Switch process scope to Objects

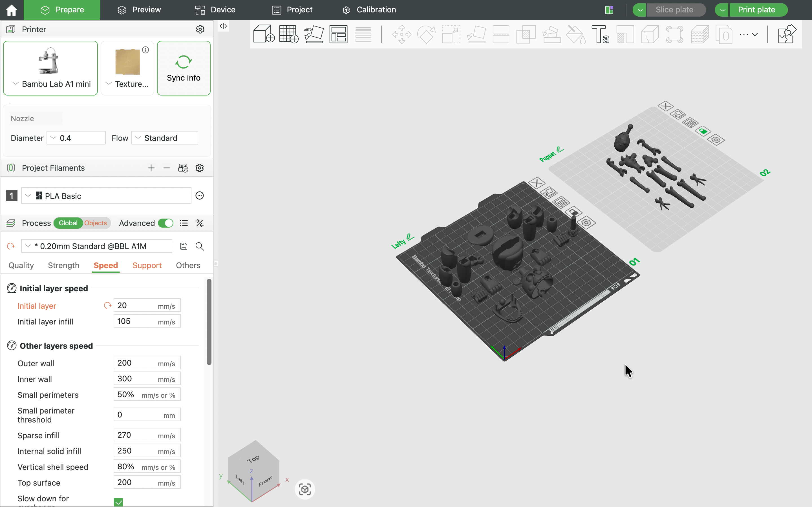tap(96, 223)
